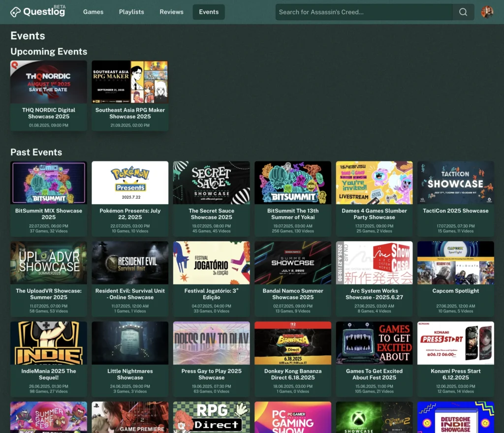
Task: Open Dames 4 Games Slumber Party Showcase link
Action: (x=374, y=214)
